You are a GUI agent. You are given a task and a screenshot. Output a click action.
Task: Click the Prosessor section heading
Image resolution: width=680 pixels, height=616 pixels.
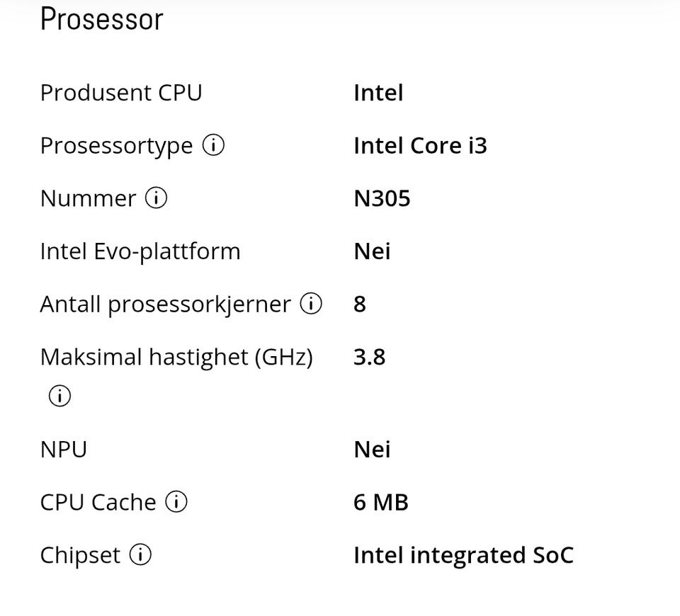click(x=101, y=19)
